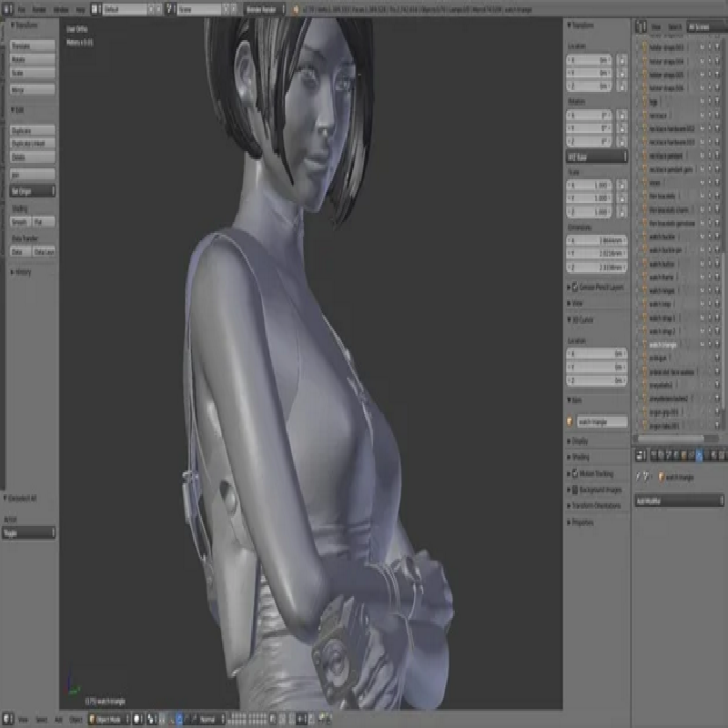
Task: Open the Set Origin dropdown
Action: coord(33,191)
